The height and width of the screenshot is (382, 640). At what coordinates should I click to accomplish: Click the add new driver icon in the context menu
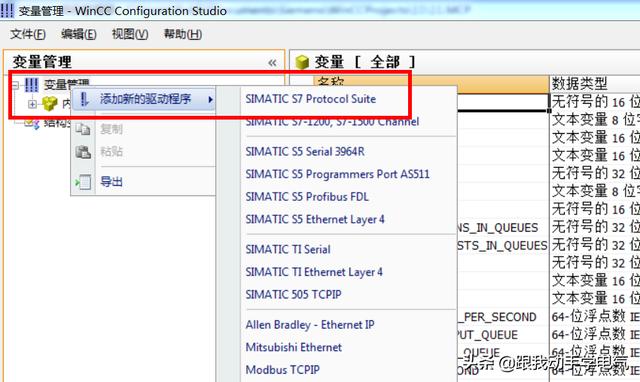(84, 99)
